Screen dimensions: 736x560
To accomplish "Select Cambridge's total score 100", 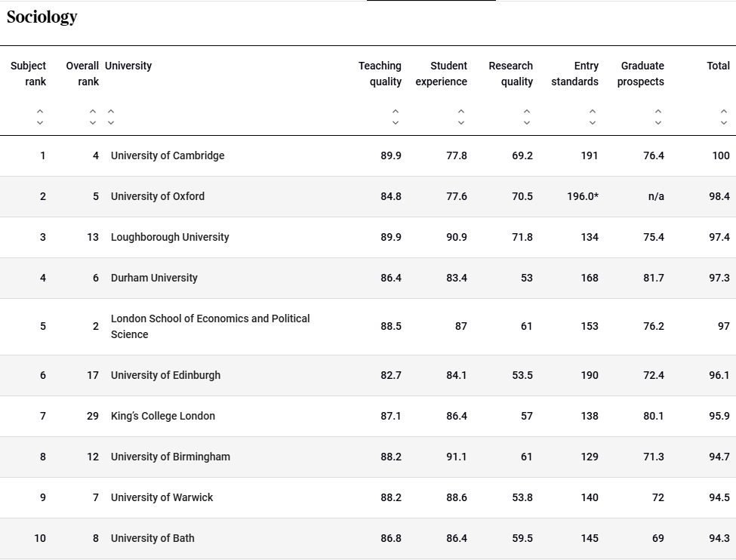I will pos(721,155).
